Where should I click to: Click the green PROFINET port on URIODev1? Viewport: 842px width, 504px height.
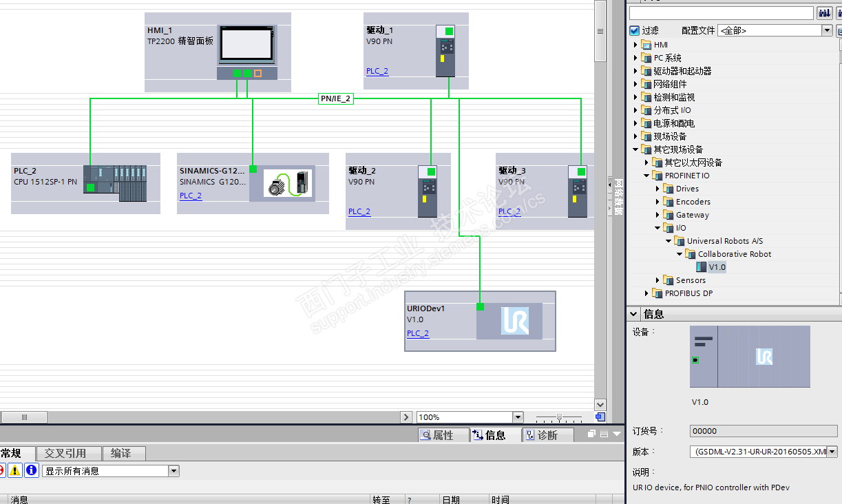tap(481, 306)
